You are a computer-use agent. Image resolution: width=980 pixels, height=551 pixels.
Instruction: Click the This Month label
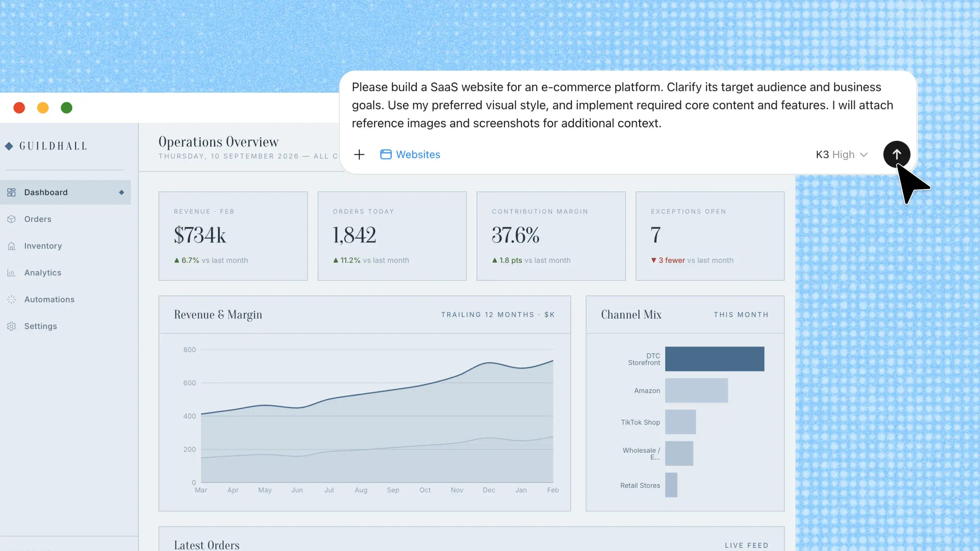pyautogui.click(x=741, y=315)
